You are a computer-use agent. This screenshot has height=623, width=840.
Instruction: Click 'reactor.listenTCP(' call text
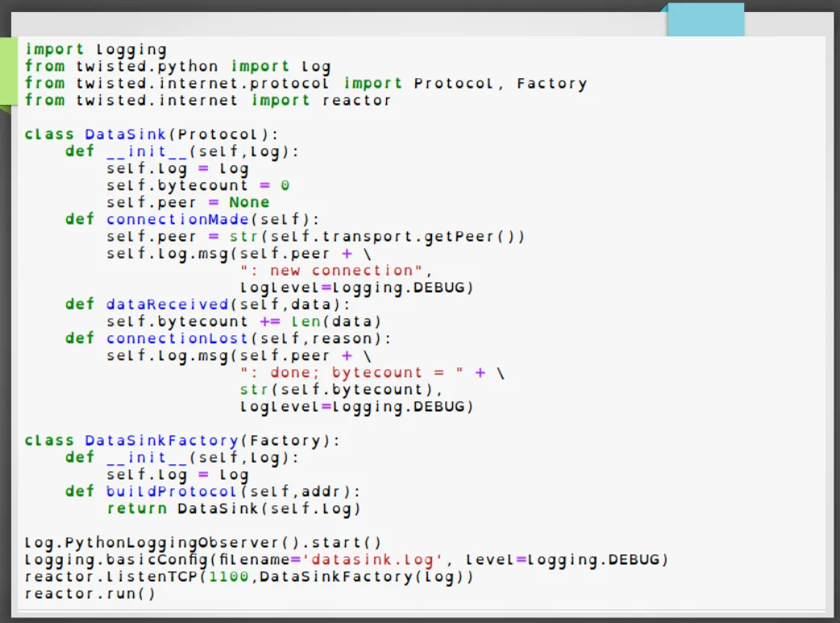(x=115, y=577)
